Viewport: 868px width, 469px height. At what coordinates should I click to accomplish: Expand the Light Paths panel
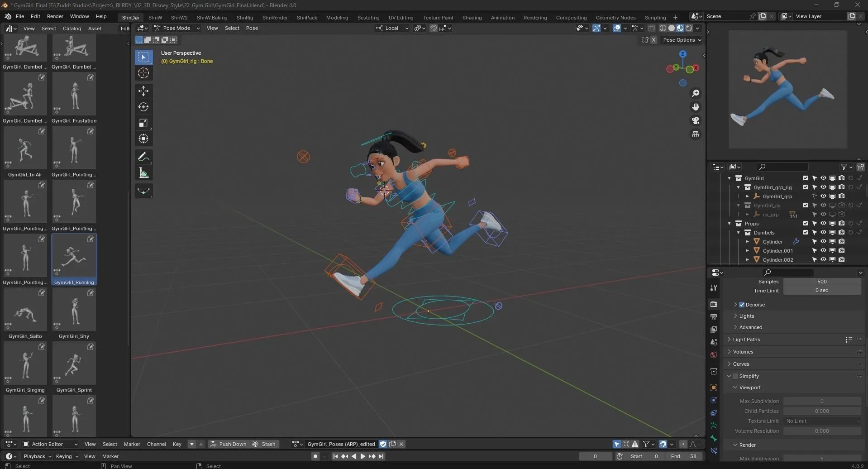click(x=730, y=339)
